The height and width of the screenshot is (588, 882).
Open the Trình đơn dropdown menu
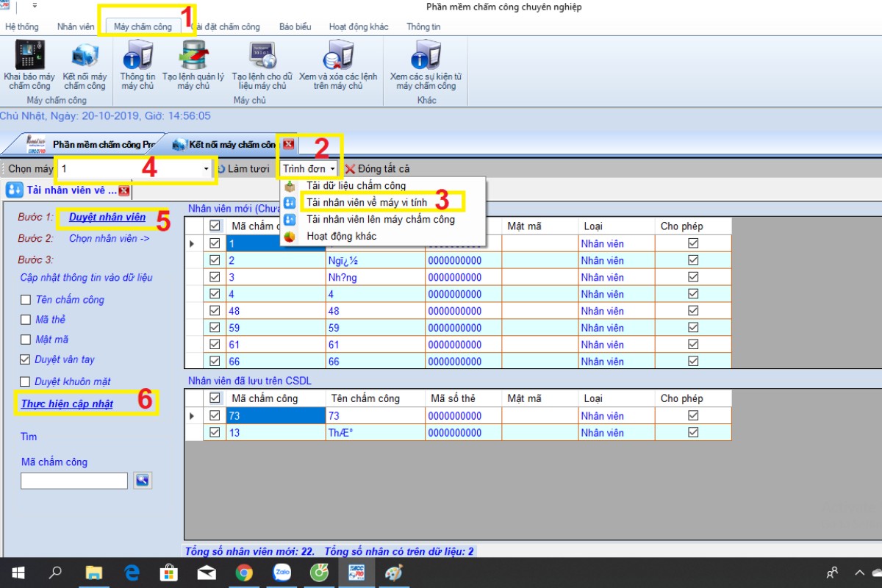pos(309,169)
